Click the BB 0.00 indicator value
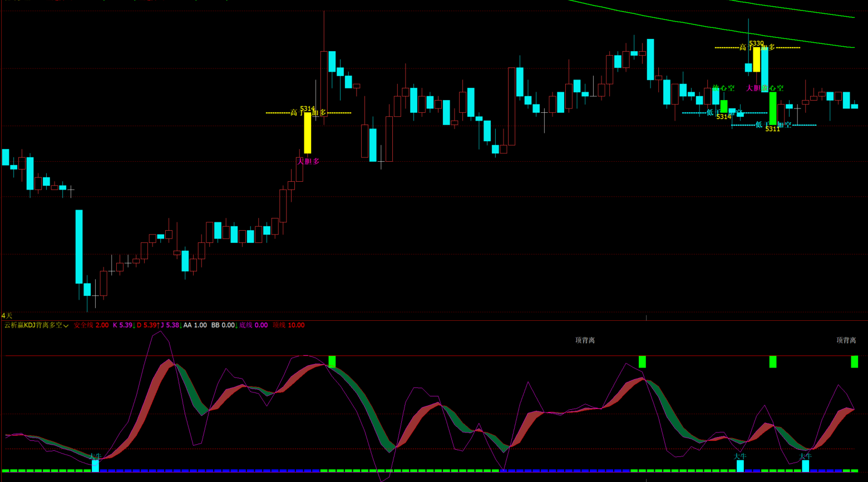The image size is (868, 482). [223, 325]
